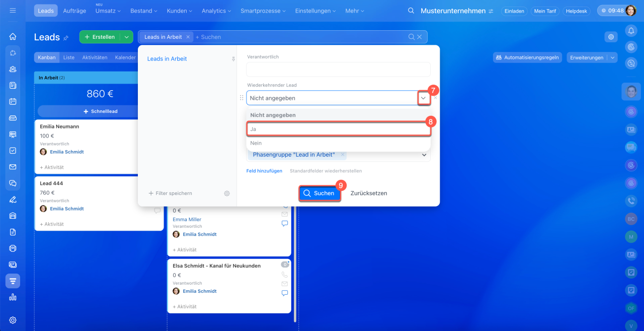Select option Nicht angegeben in list
The height and width of the screenshot is (331, 644).
point(339,115)
